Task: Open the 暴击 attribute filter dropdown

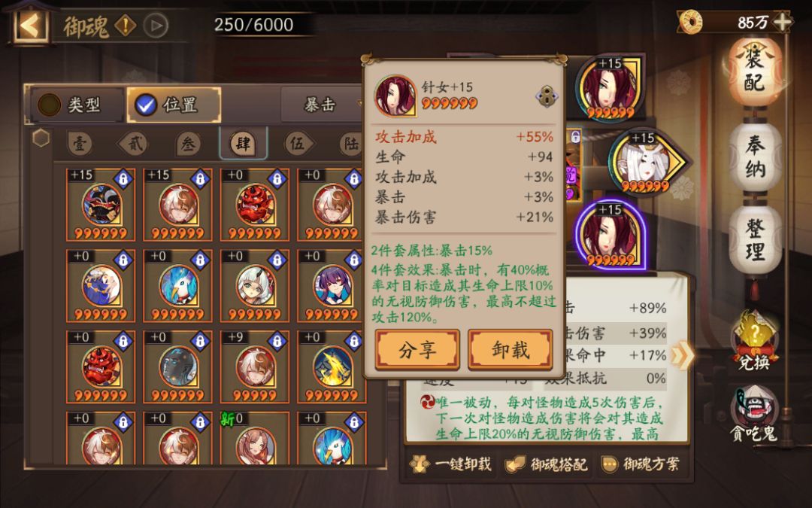Action: click(322, 105)
